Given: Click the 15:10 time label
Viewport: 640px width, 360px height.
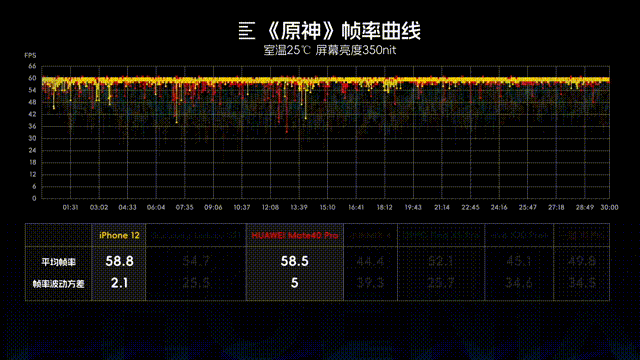Looking at the screenshot, I should tap(327, 207).
